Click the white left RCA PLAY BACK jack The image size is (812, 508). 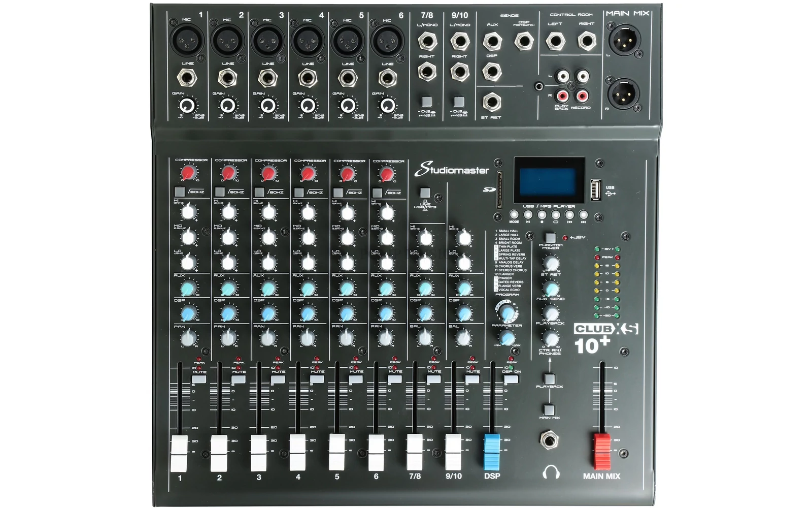click(563, 77)
